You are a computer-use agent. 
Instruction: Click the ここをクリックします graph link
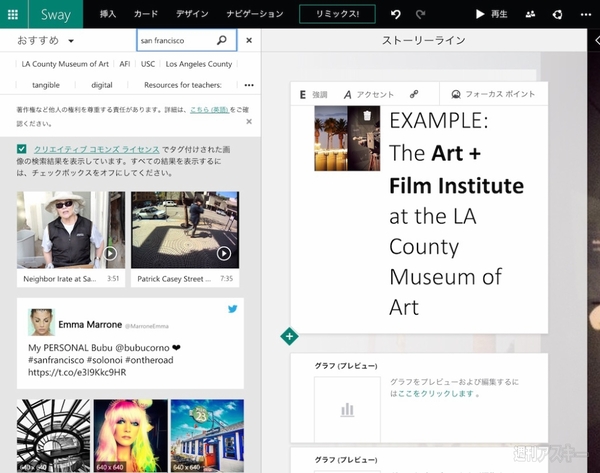pos(435,393)
